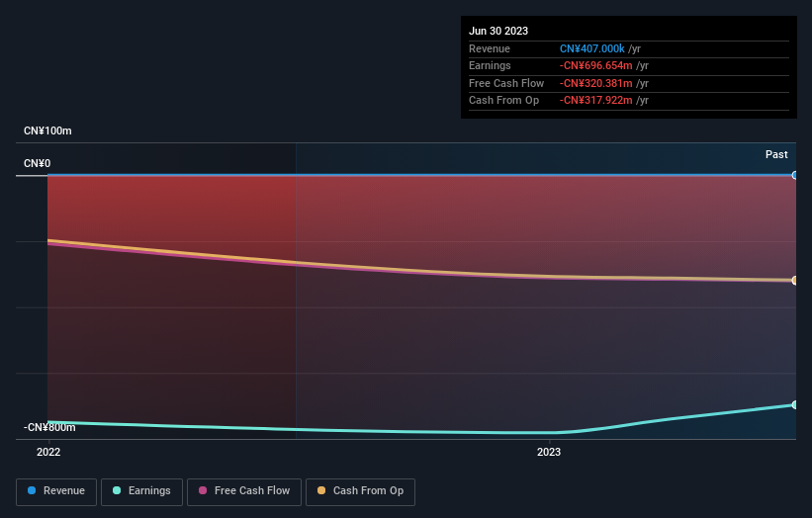Click the orange Cash From Op endpoint marker
812x518 pixels.
[795, 281]
